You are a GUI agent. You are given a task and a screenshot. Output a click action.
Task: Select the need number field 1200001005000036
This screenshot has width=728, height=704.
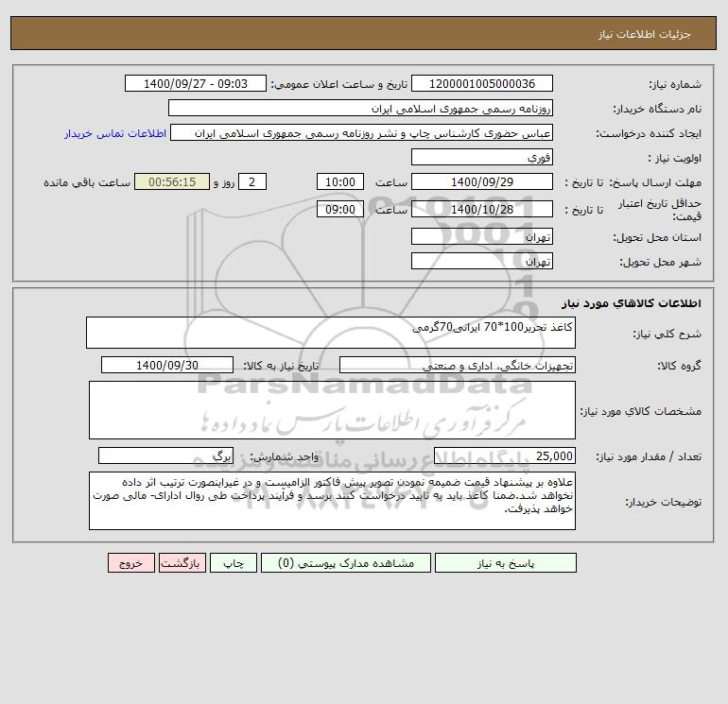click(x=482, y=83)
